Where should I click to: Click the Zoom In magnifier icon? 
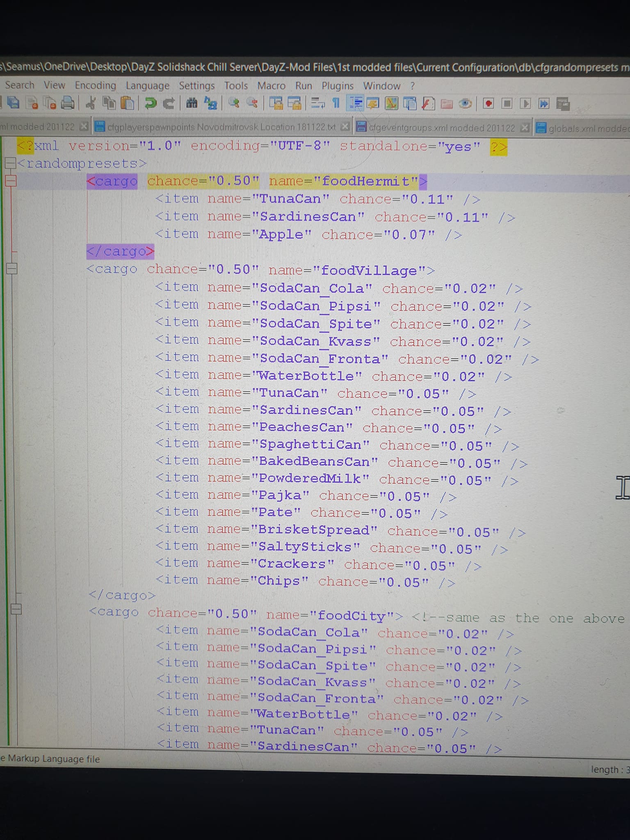click(x=234, y=103)
